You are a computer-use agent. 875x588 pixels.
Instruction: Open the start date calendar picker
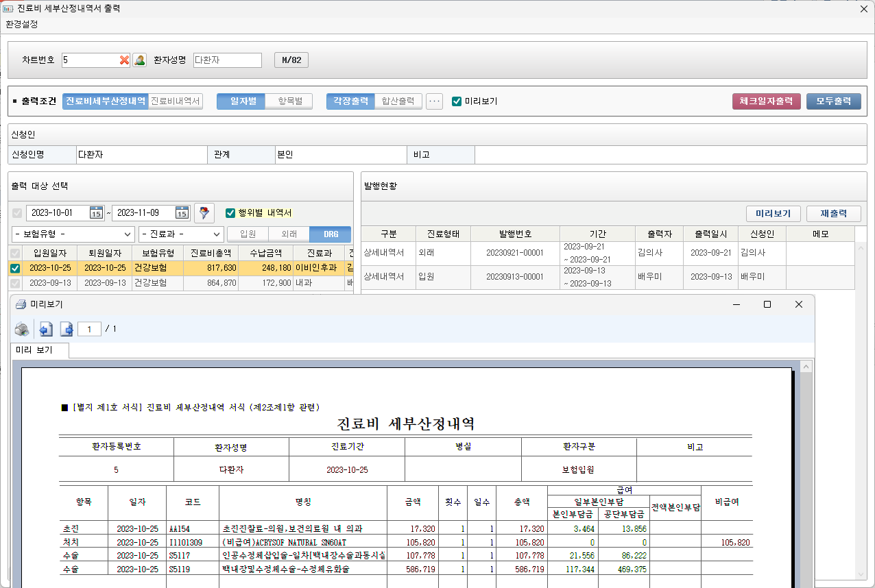click(97, 212)
